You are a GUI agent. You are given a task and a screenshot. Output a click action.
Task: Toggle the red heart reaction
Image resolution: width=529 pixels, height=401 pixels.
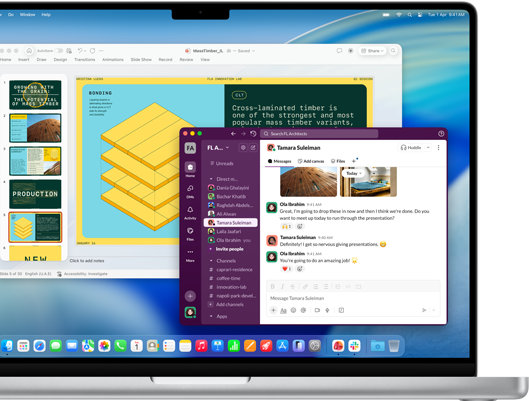tap(286, 269)
